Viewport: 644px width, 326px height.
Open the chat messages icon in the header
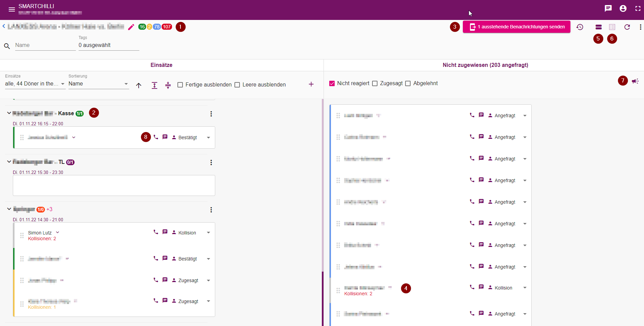click(x=608, y=8)
